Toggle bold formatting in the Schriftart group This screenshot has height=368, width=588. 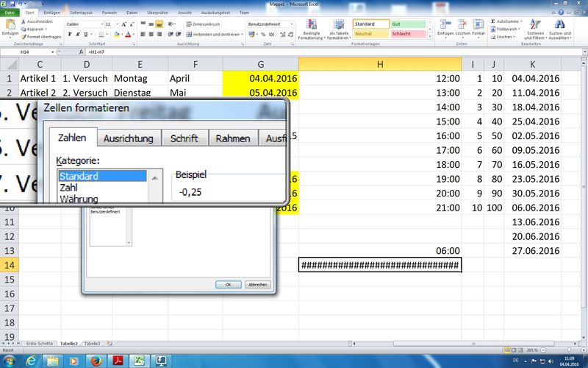click(x=69, y=34)
